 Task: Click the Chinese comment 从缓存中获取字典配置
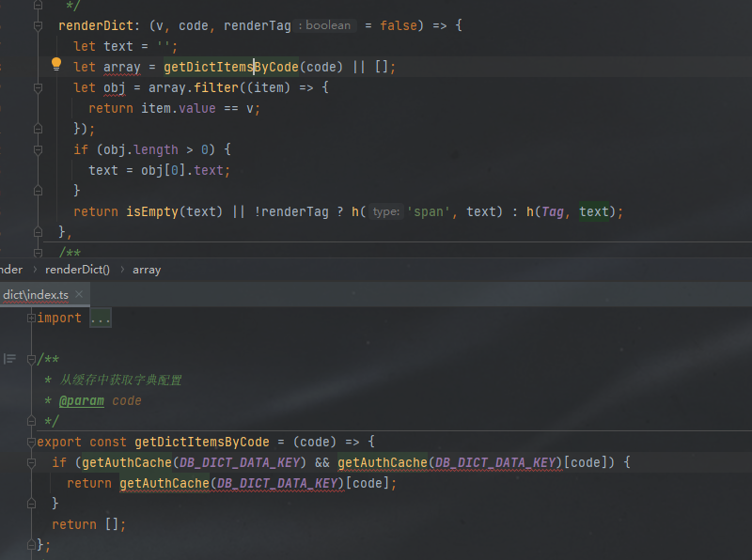(120, 381)
